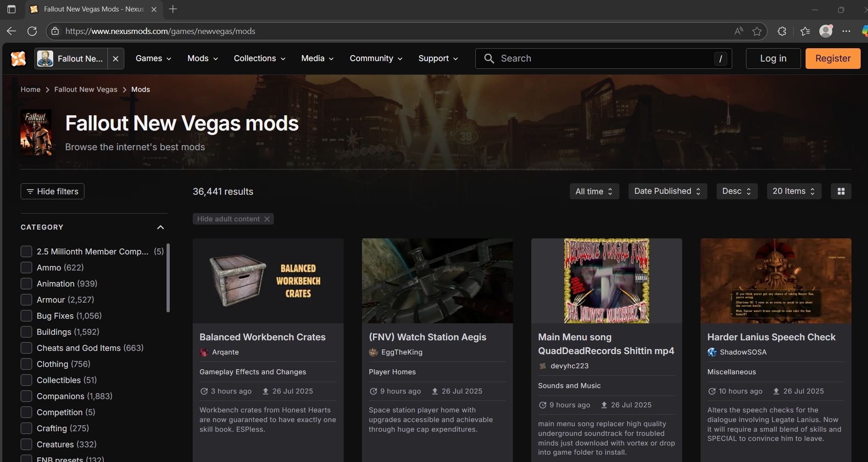The width and height of the screenshot is (868, 462).
Task: Click EggTheKing's author avatar icon
Action: (x=373, y=352)
